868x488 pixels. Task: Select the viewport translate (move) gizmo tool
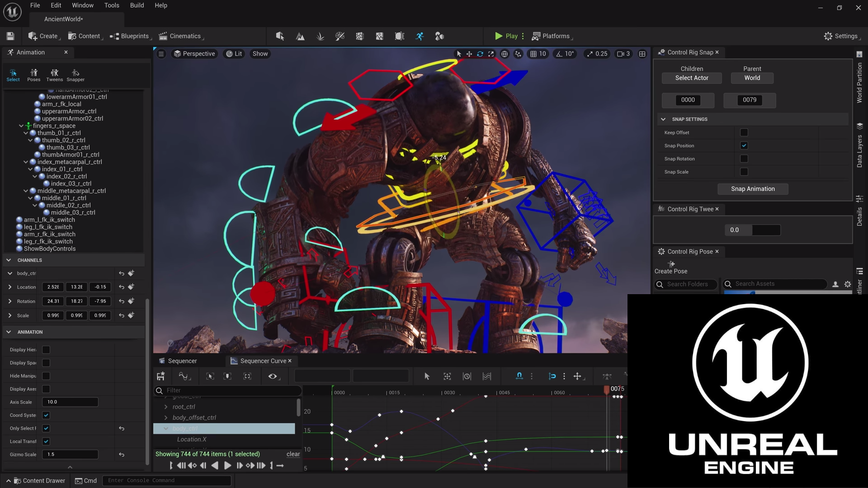[x=469, y=54]
